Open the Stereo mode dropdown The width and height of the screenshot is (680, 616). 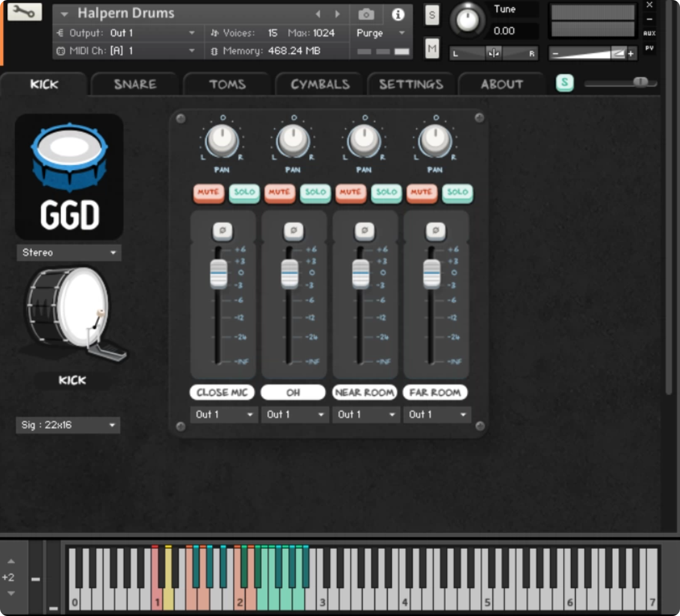tap(69, 253)
